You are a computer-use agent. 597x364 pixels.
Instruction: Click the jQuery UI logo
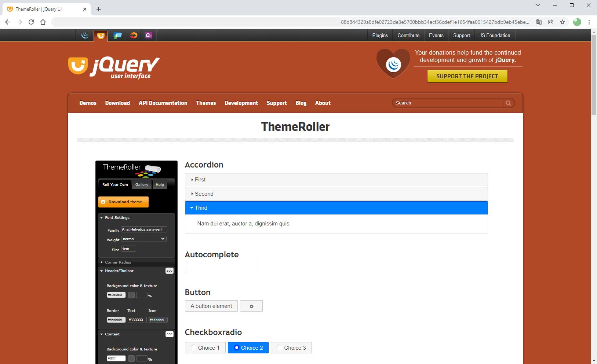pyautogui.click(x=114, y=68)
